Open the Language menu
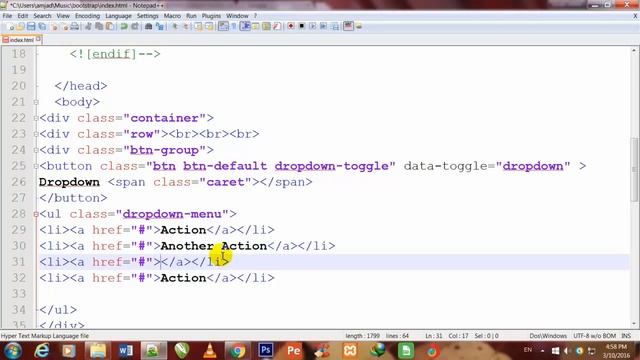Image resolution: width=640 pixels, height=360 pixels. [x=118, y=16]
